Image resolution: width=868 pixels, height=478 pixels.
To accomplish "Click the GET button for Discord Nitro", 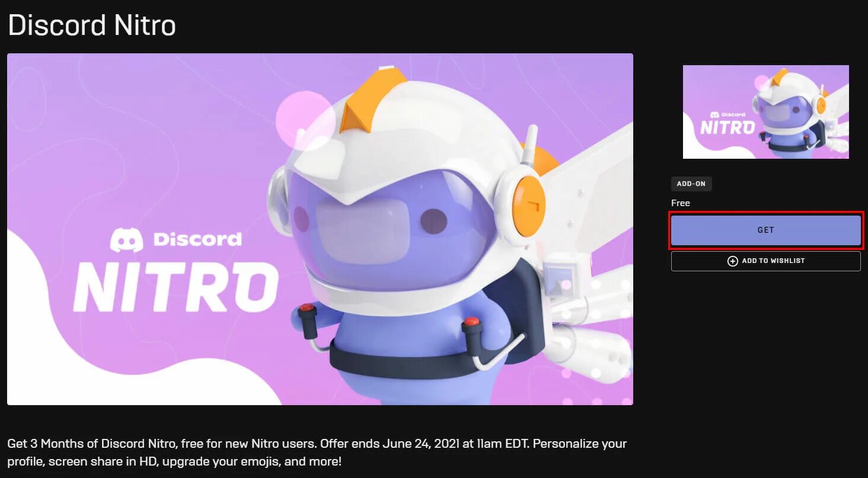I will [x=765, y=230].
